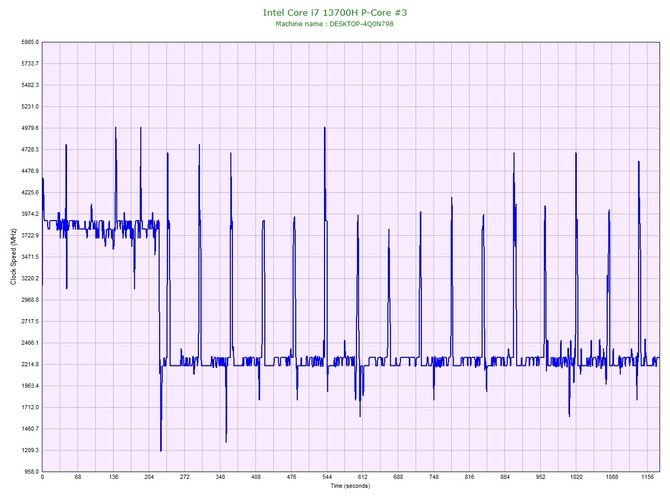
Task: Click the x-axis tick label 340
Action: click(x=220, y=477)
